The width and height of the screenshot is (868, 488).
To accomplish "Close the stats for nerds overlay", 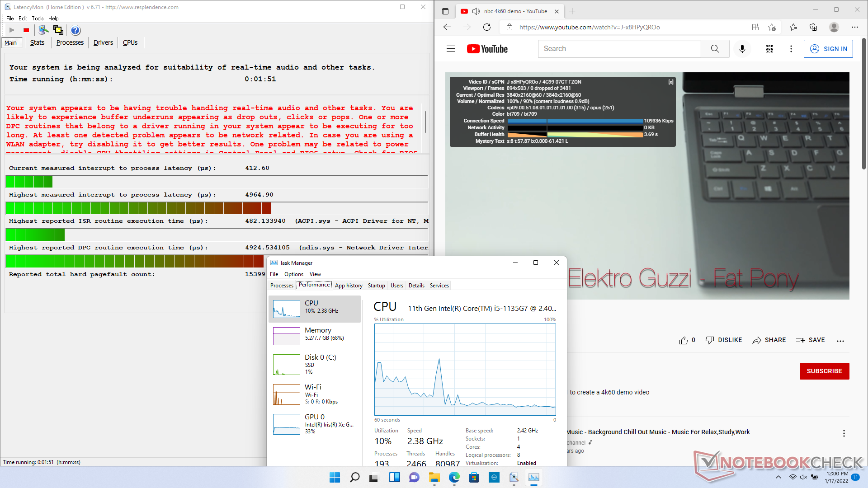I will (671, 82).
